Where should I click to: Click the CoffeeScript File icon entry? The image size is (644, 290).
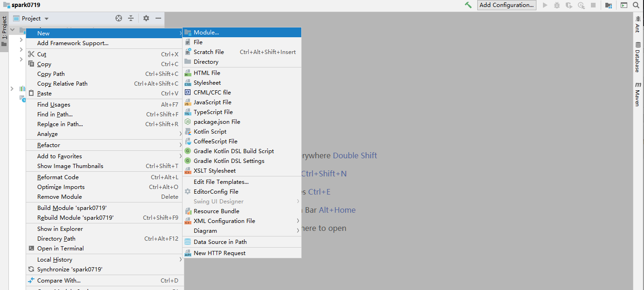coord(188,142)
